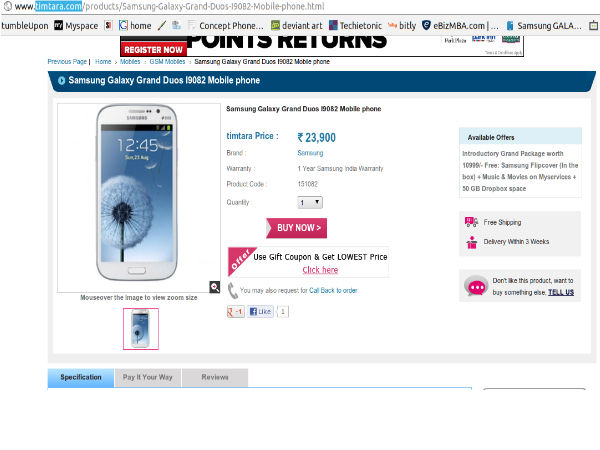Open the Pay It Your Way tab

tap(148, 378)
